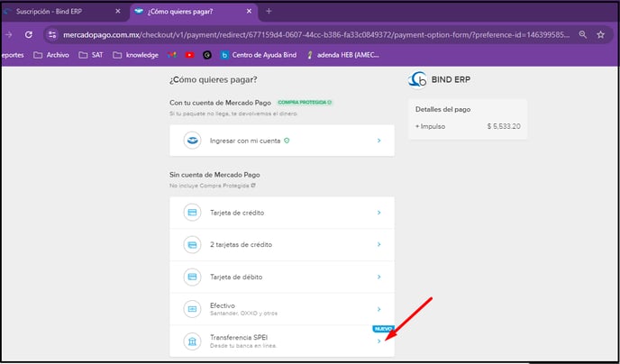
Task: Select the Transferencia SPEI option
Action: 282,341
